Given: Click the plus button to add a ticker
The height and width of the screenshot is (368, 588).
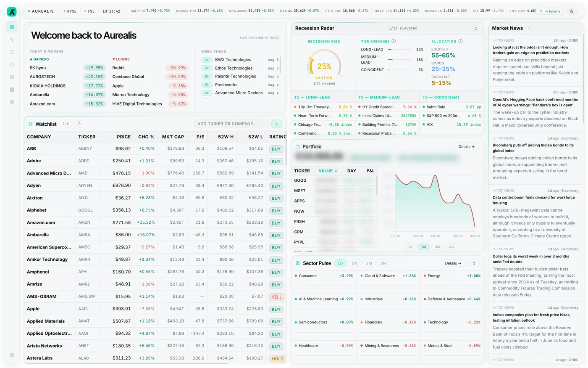Looking at the screenshot, I should click(276, 124).
